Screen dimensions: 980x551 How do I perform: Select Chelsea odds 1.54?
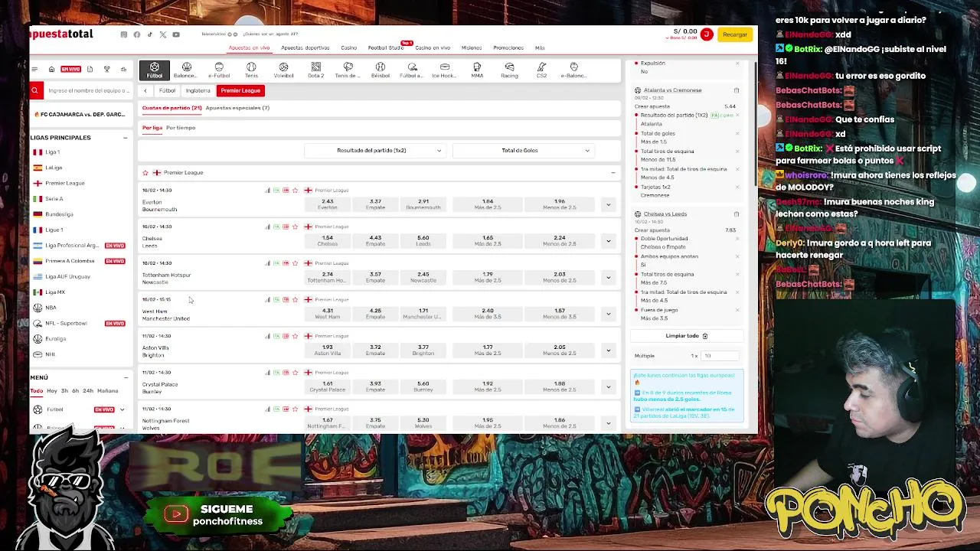(x=328, y=240)
